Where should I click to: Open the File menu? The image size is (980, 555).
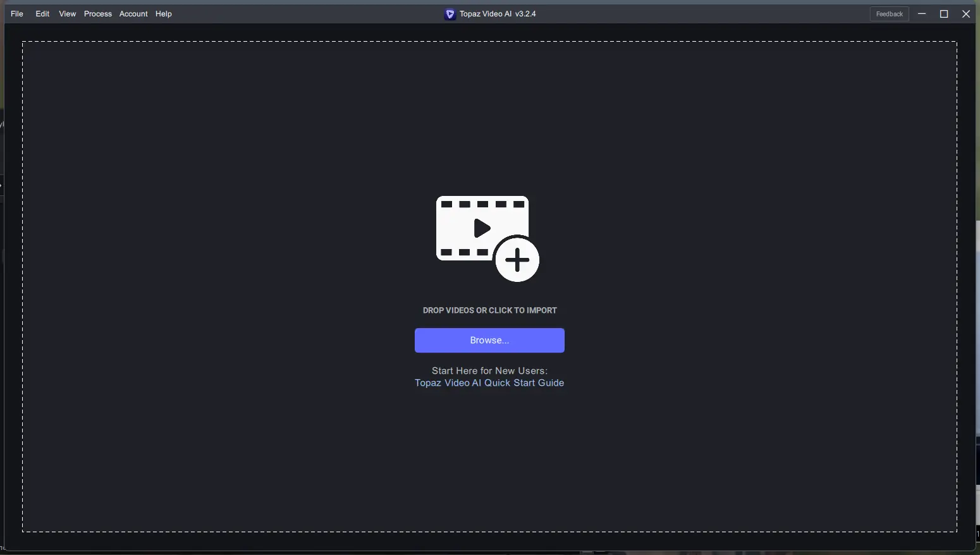click(x=17, y=14)
